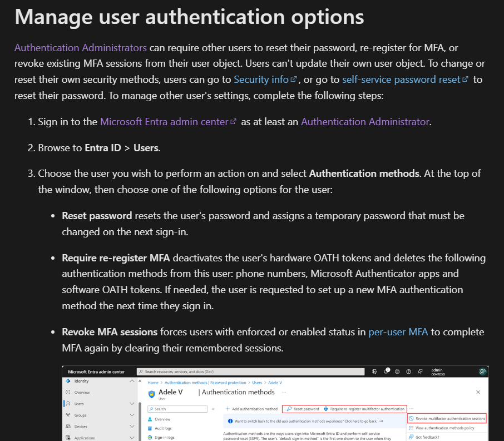This screenshot has width=504, height=441.
Task: Click the Users icon in the Entra sidebar
Action: (68, 404)
